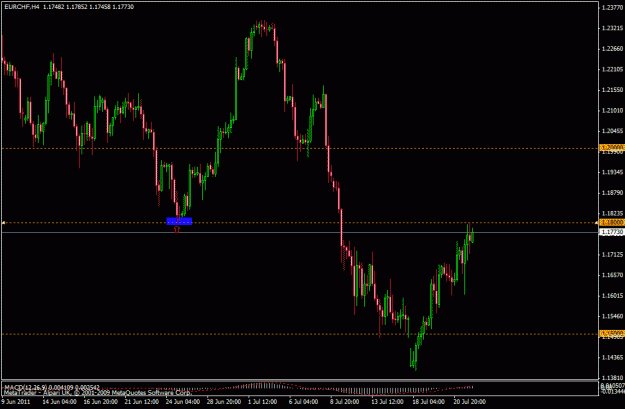The image size is (625, 409).
Task: Select the orange price label near 1.15460
Action: tap(611, 333)
